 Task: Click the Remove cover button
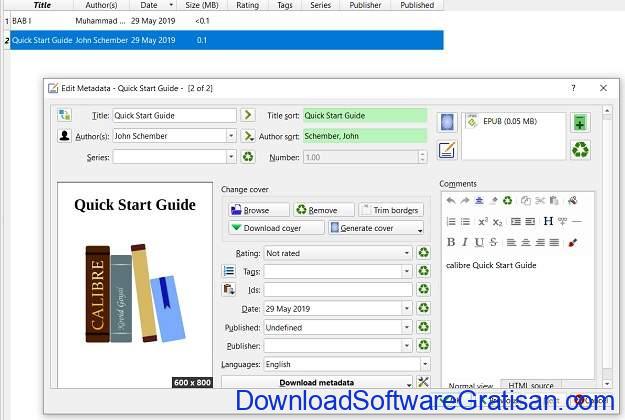point(324,210)
